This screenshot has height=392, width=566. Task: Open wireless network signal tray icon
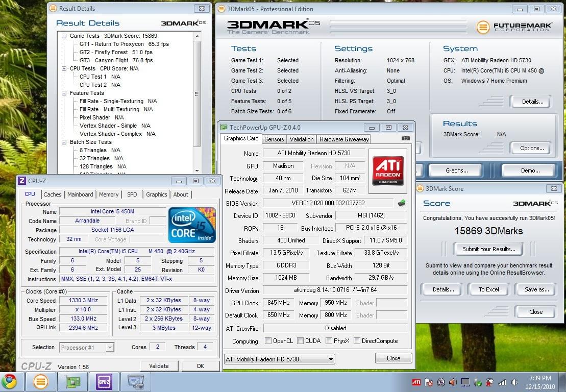click(x=502, y=382)
